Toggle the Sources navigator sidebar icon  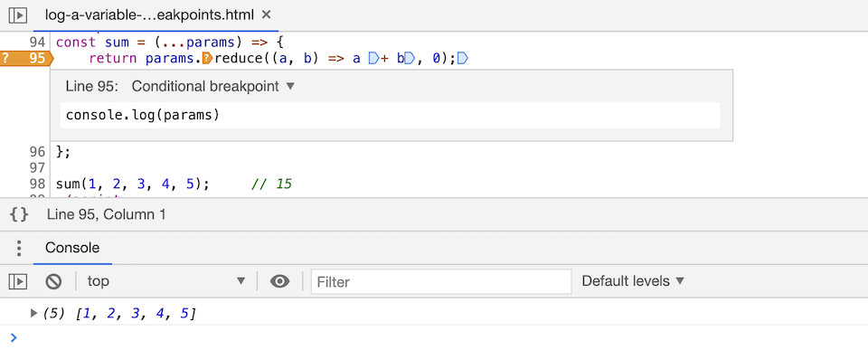(x=18, y=15)
